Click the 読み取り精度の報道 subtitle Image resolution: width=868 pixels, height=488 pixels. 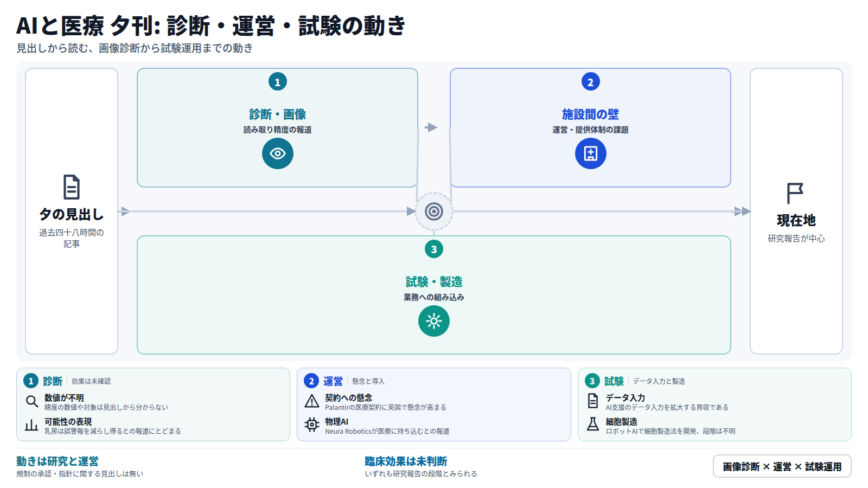[278, 130]
